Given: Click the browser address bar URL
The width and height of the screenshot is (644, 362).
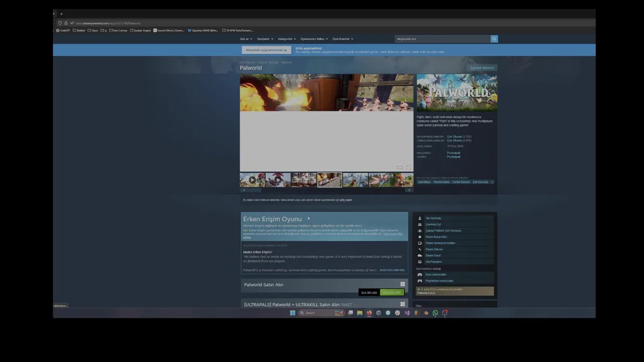Looking at the screenshot, I should coord(108,23).
